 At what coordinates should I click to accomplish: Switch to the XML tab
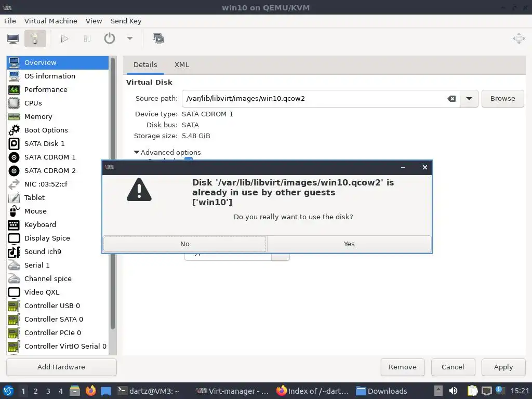click(x=182, y=65)
